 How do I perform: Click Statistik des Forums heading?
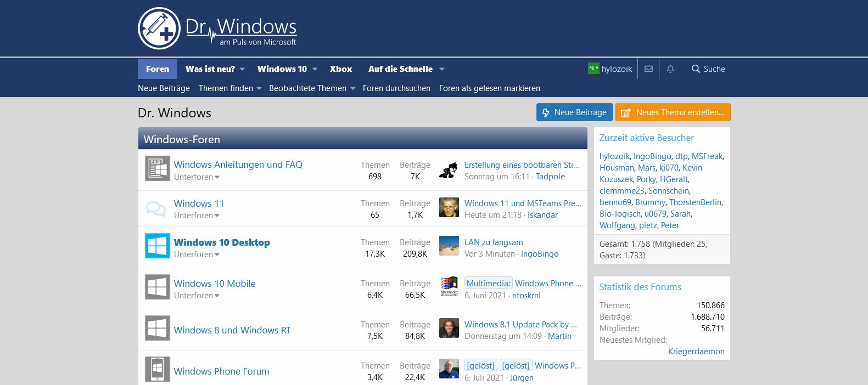640,287
